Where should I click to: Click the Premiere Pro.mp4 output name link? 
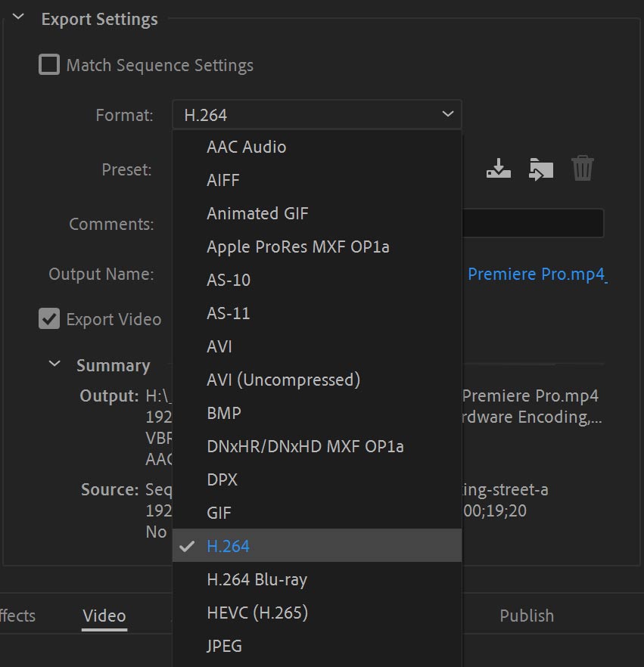pos(537,274)
